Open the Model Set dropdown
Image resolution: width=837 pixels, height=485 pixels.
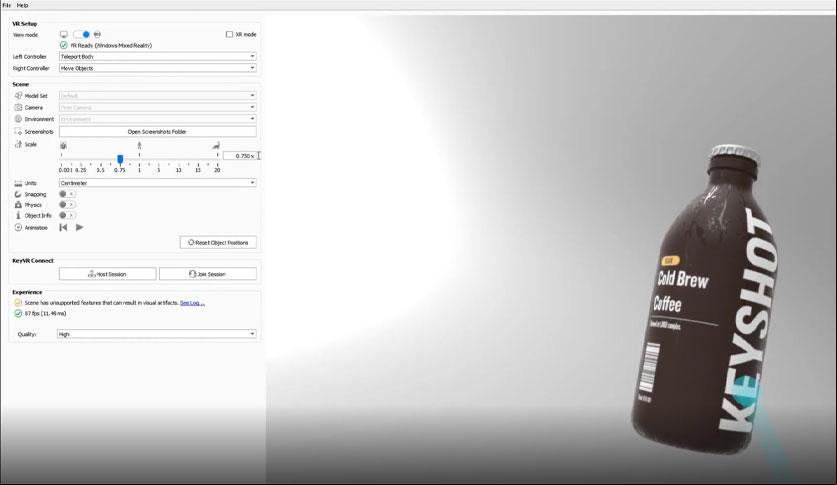point(157,96)
